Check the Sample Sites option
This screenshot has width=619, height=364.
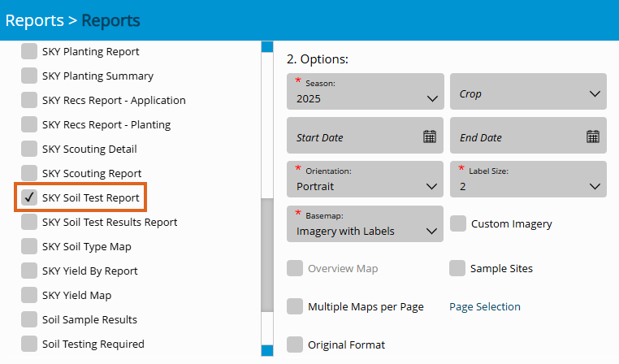pos(457,268)
